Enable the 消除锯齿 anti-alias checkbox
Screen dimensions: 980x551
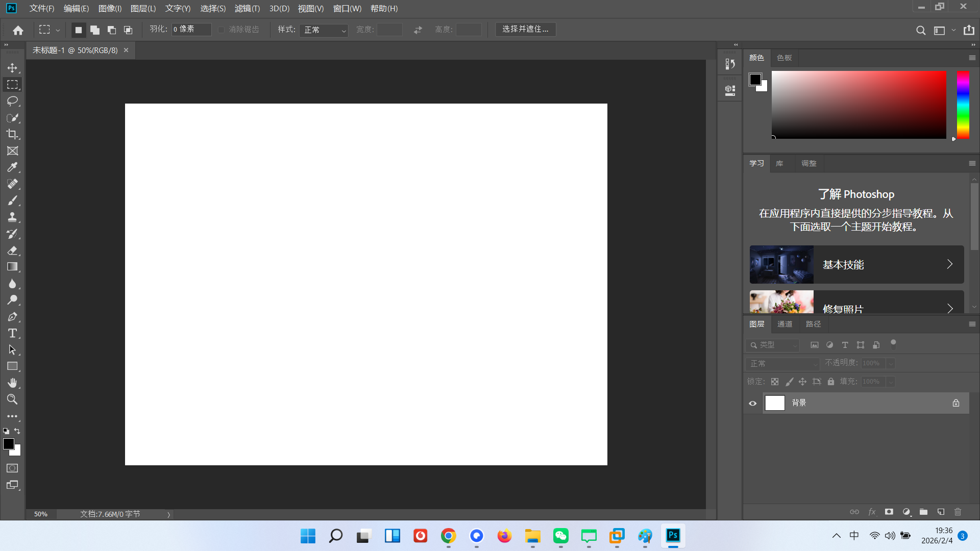[221, 30]
